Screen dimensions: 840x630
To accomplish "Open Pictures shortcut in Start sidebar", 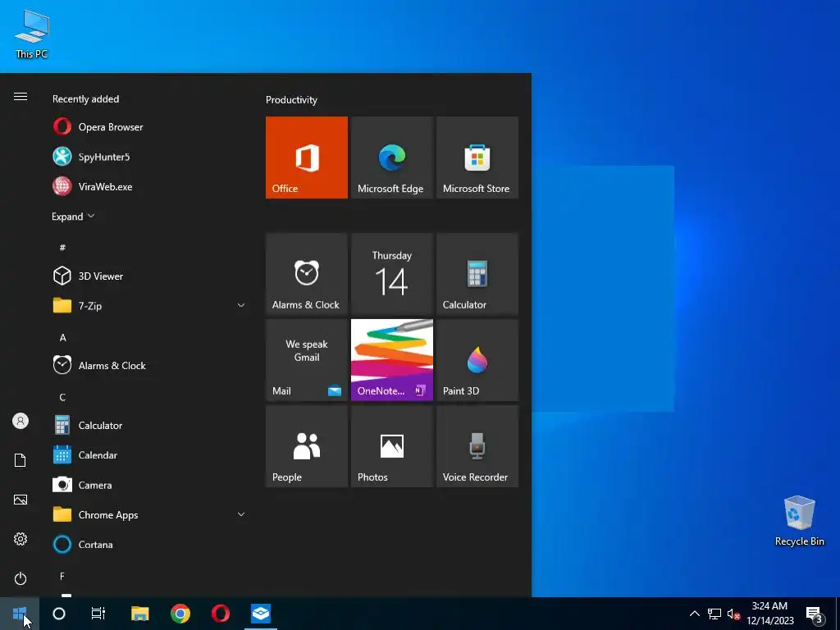I will [21, 500].
